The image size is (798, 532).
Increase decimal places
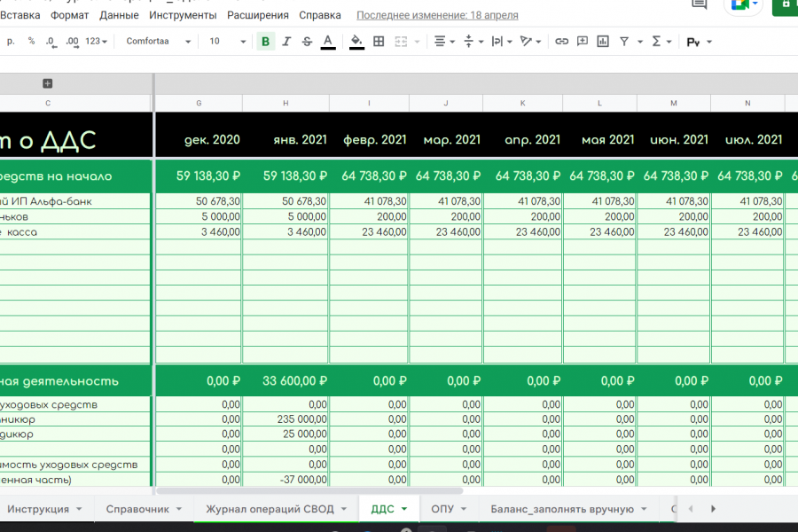pos(73,42)
